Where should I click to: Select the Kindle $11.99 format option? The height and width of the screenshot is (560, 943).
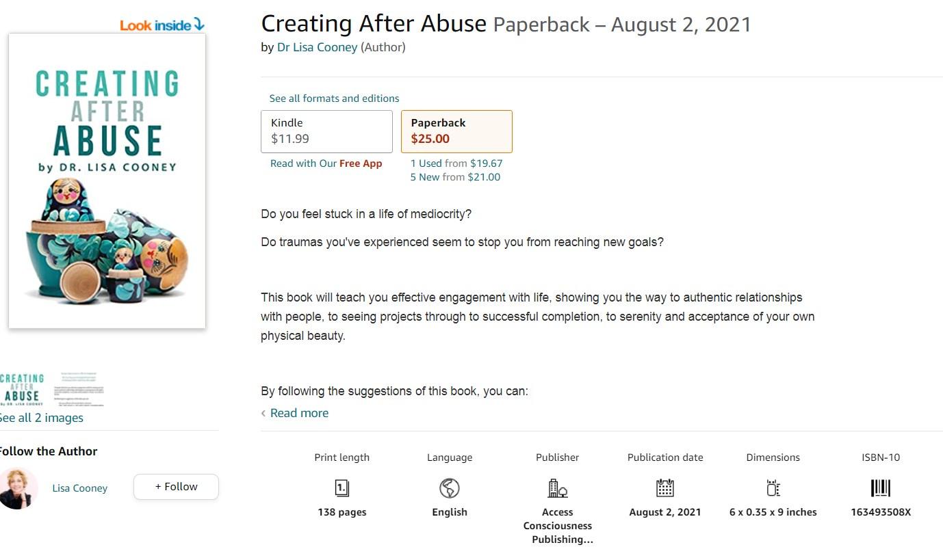(326, 131)
